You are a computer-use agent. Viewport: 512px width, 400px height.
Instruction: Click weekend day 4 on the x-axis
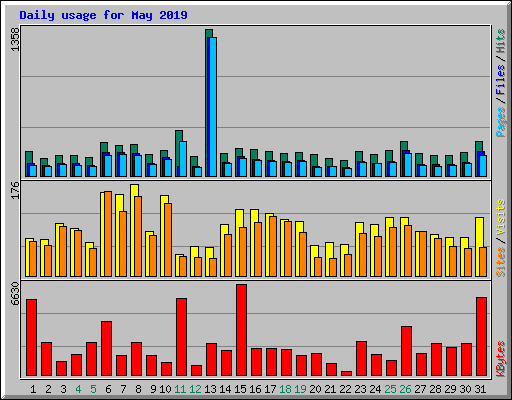tap(78, 389)
